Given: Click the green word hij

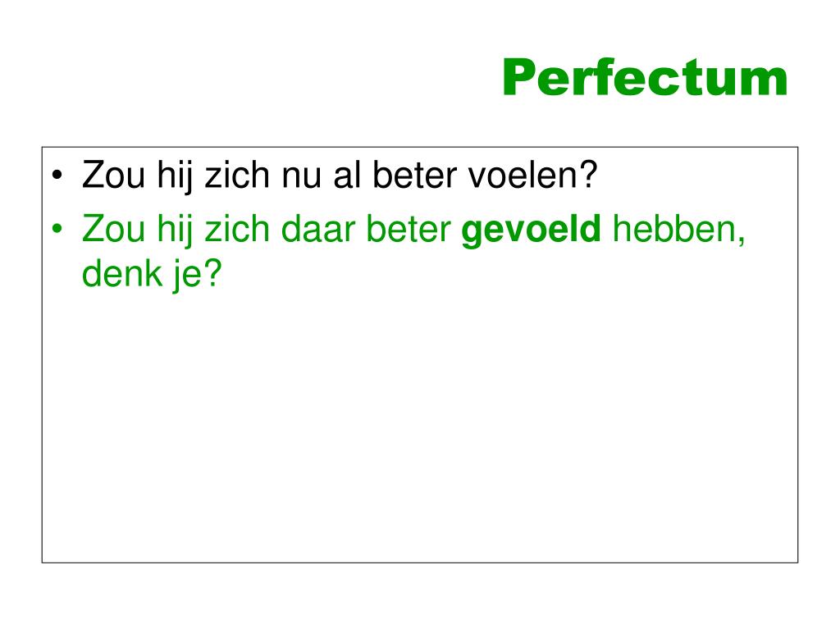Looking at the screenshot, I should pyautogui.click(x=175, y=231).
